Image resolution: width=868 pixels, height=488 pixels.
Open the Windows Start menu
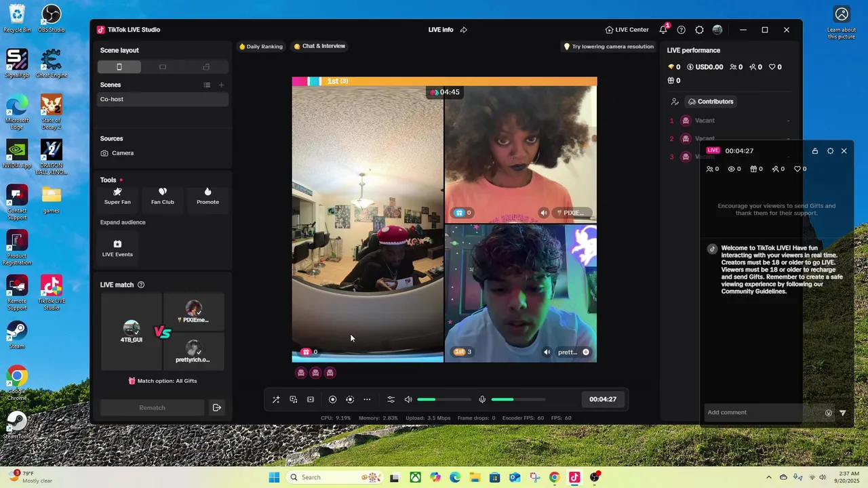click(274, 477)
